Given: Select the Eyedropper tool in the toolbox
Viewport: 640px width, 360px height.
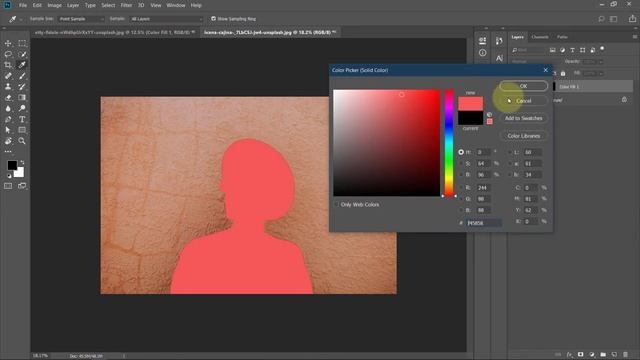Looking at the screenshot, I should [x=22, y=65].
